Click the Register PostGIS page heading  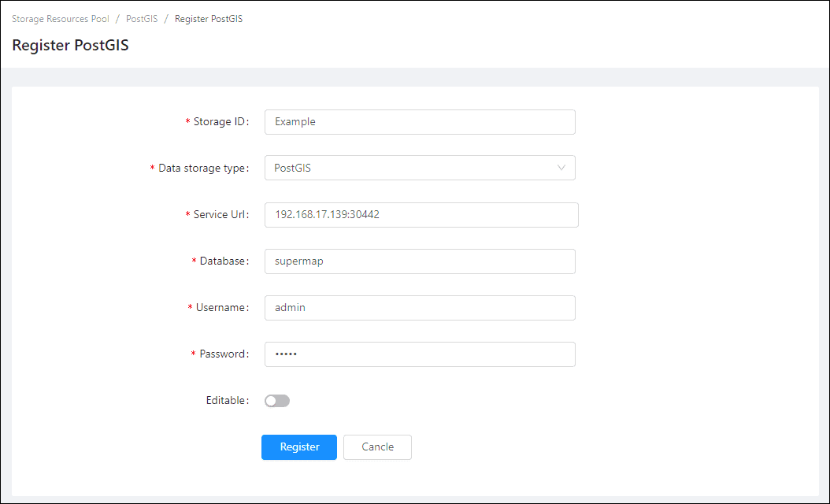click(x=70, y=45)
